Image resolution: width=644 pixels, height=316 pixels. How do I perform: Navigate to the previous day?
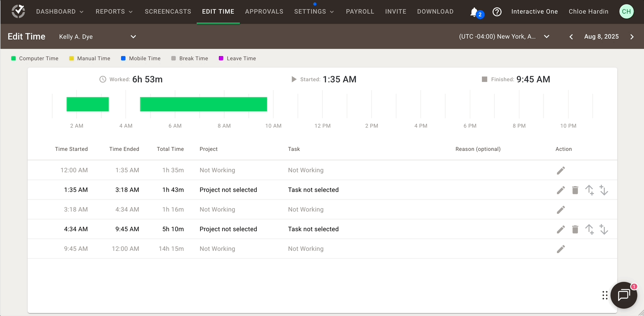click(x=571, y=37)
